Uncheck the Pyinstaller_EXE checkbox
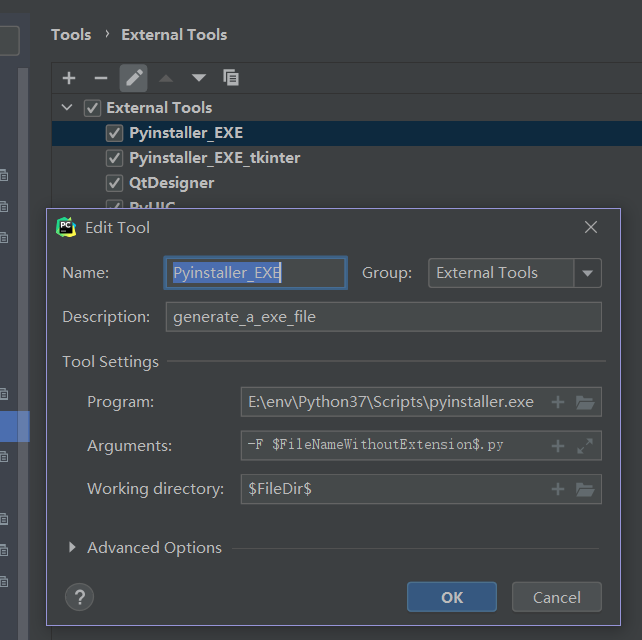 (114, 133)
